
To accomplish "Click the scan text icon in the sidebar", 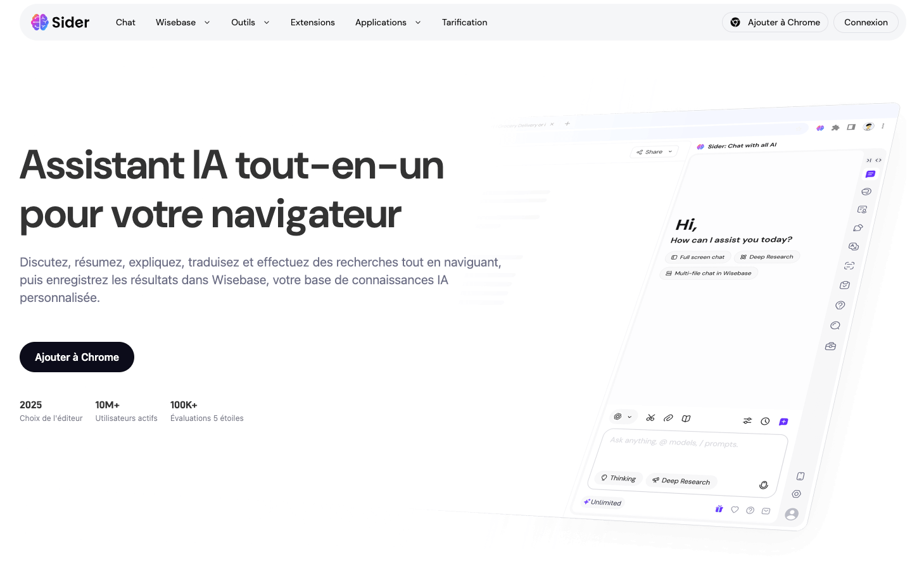I will [x=849, y=266].
